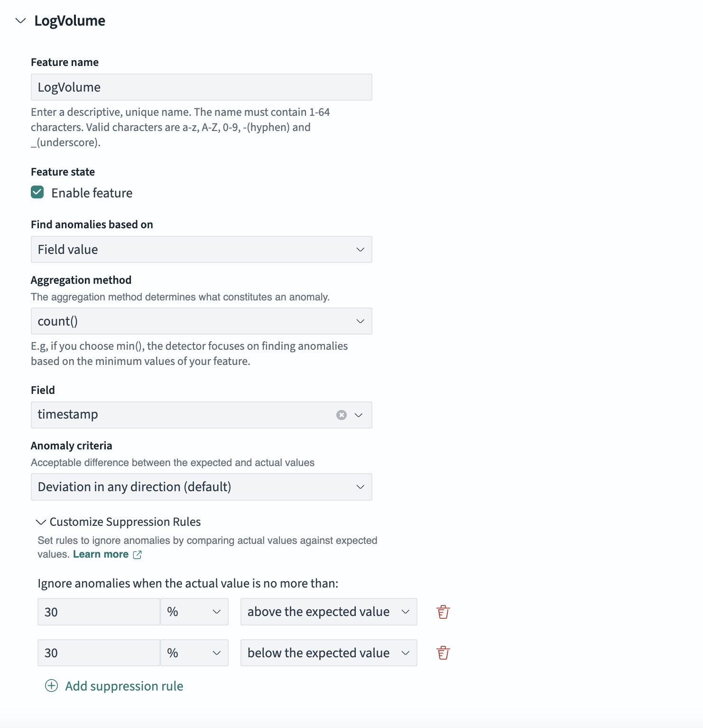
Task: Click Add suppression rule
Action: 124,686
